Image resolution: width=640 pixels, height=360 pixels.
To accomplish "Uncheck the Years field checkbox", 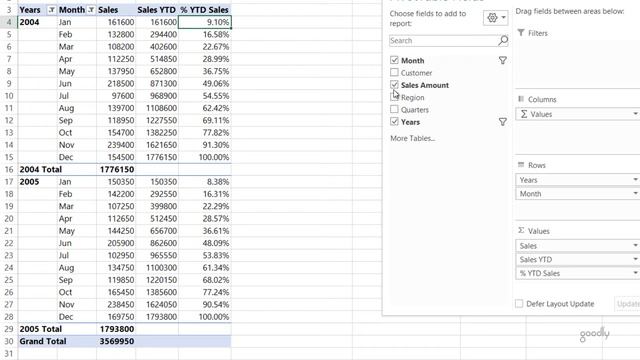I will pos(394,122).
